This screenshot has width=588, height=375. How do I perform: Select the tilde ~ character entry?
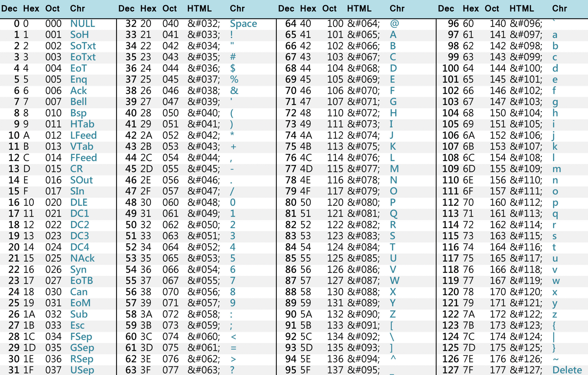556,359
